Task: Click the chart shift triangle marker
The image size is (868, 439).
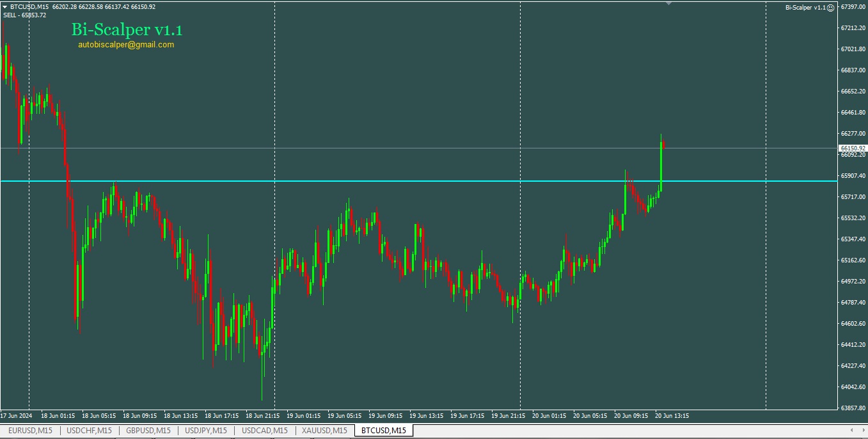Action: click(x=668, y=4)
